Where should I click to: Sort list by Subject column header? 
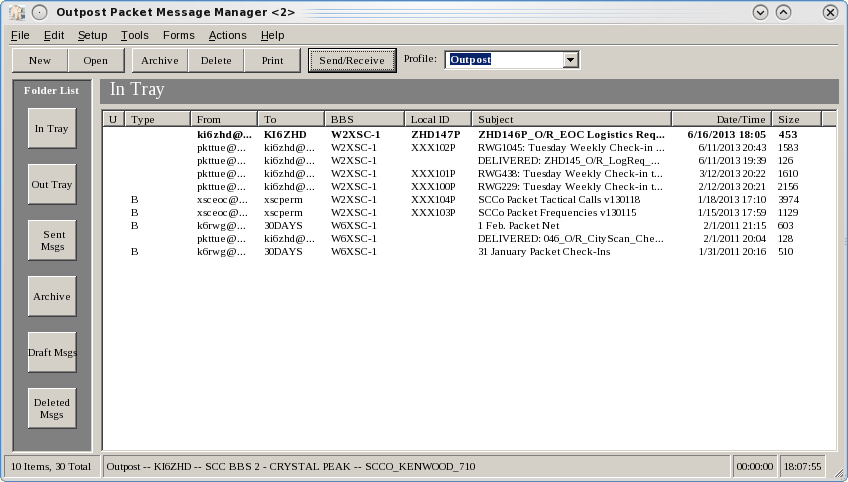point(570,120)
